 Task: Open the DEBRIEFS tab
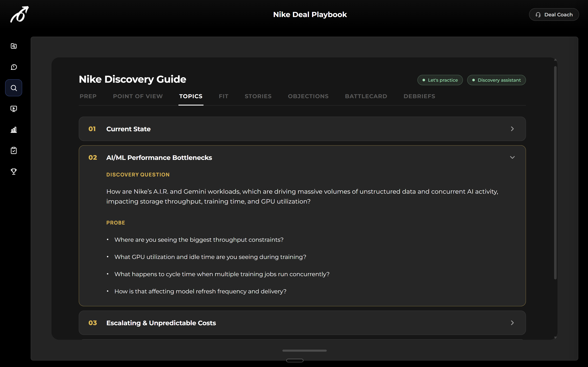click(x=419, y=96)
